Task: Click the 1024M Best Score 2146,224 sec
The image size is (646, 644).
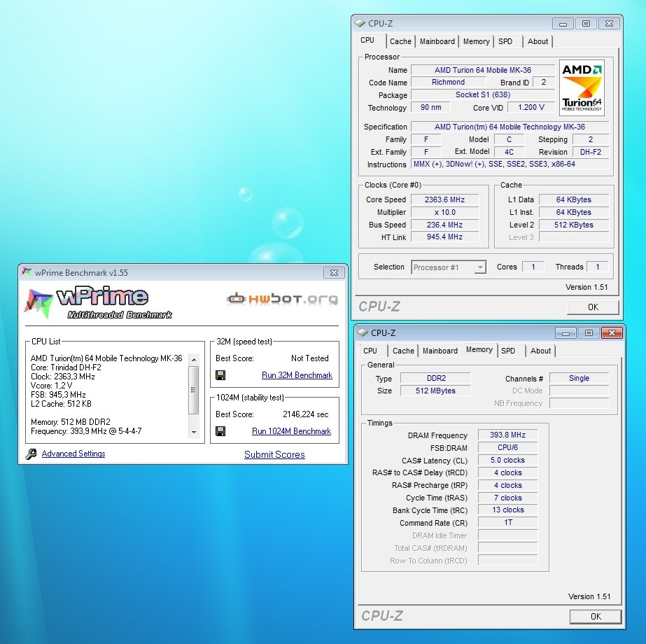Action: click(305, 414)
